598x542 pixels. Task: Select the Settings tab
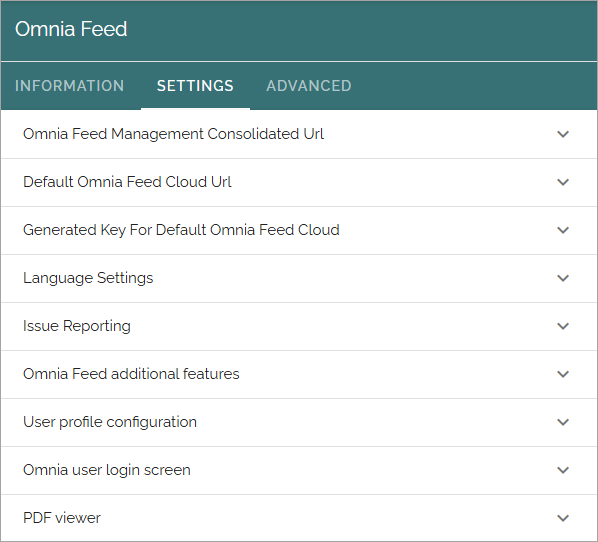(x=195, y=86)
